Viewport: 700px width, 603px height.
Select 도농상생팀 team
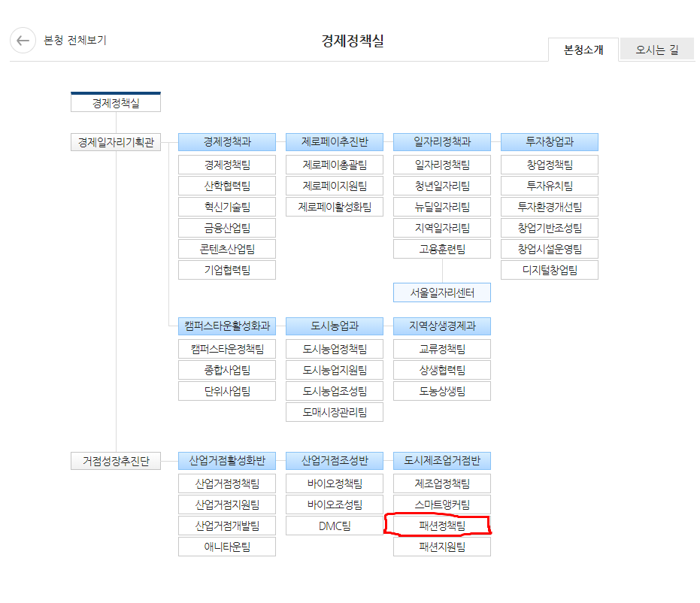coord(442,391)
